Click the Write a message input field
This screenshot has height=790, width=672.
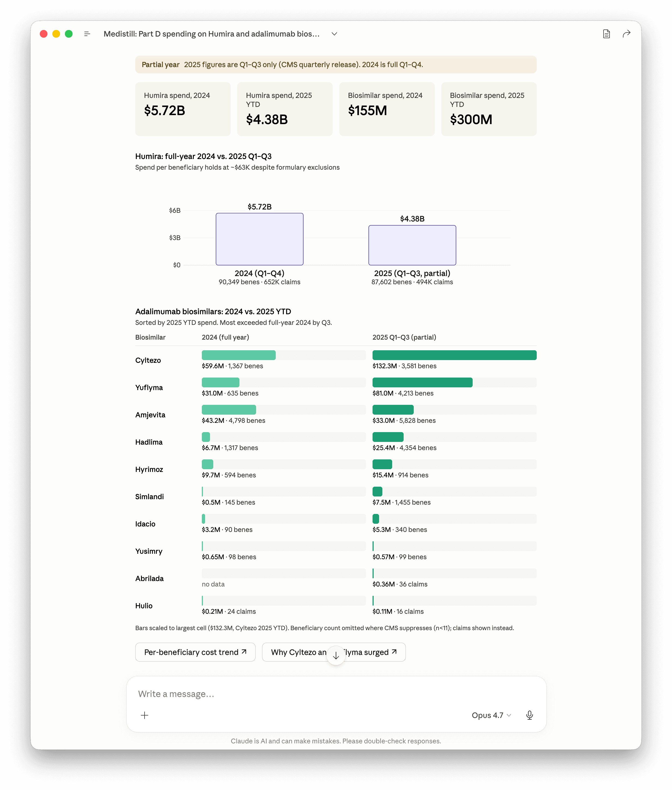pos(336,694)
